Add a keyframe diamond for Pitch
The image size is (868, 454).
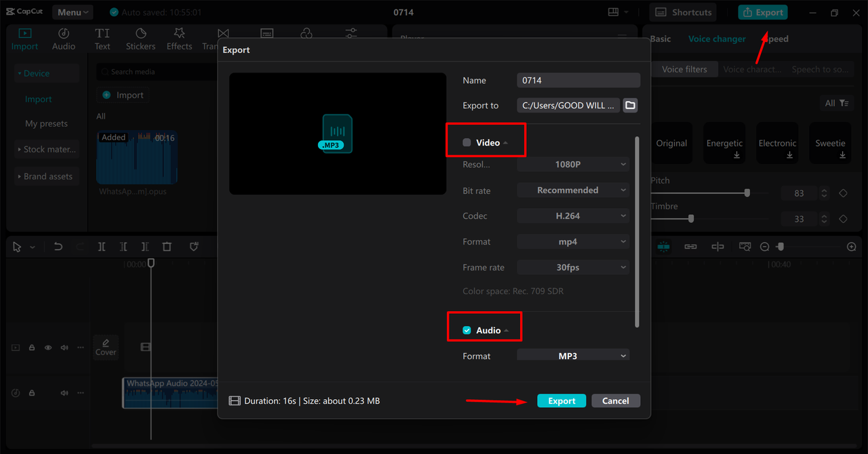[843, 193]
